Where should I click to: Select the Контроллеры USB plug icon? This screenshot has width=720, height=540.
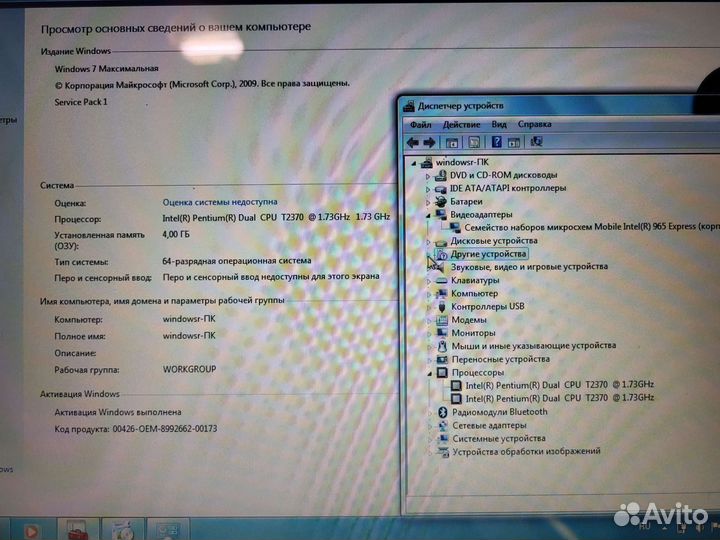point(442,307)
